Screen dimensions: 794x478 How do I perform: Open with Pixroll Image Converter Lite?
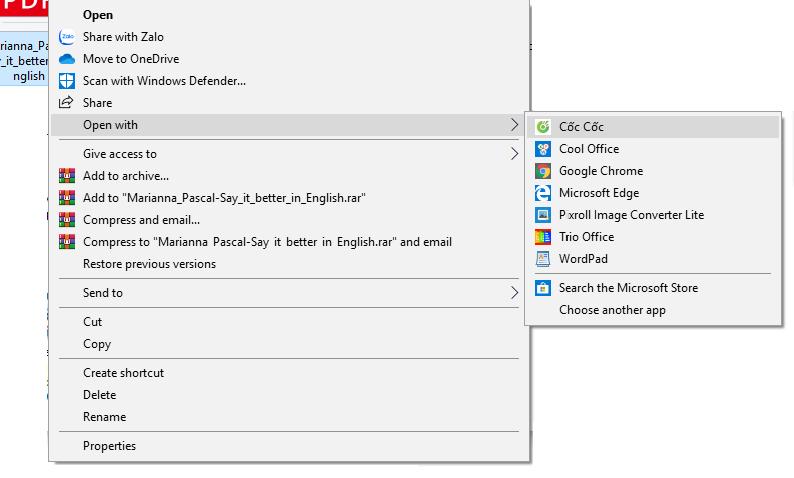(x=653, y=215)
